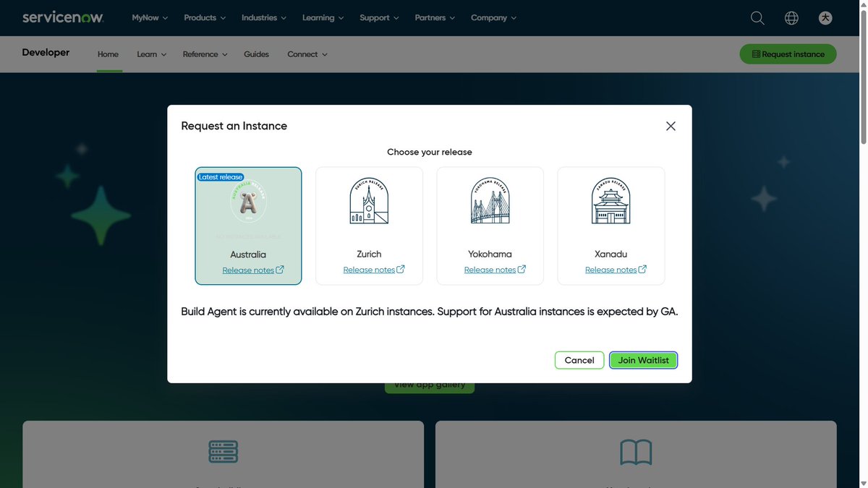Expand the Partners menu
The height and width of the screenshot is (488, 868).
coord(435,18)
